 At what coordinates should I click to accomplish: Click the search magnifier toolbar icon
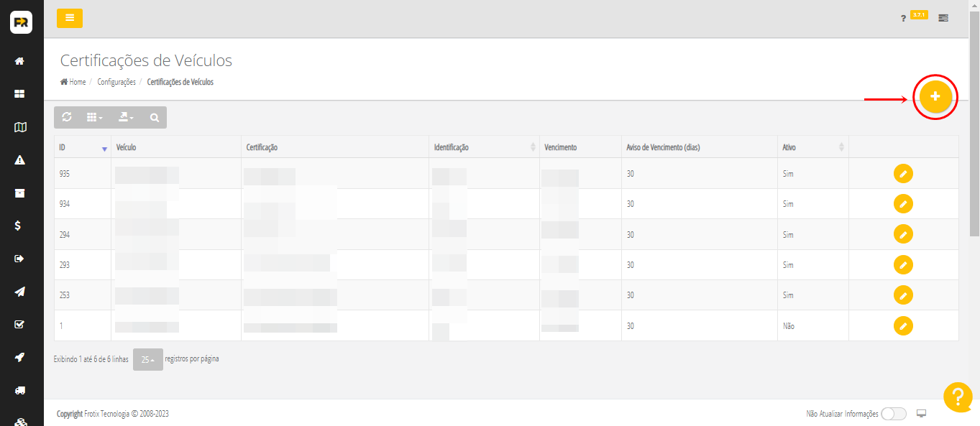pos(155,117)
